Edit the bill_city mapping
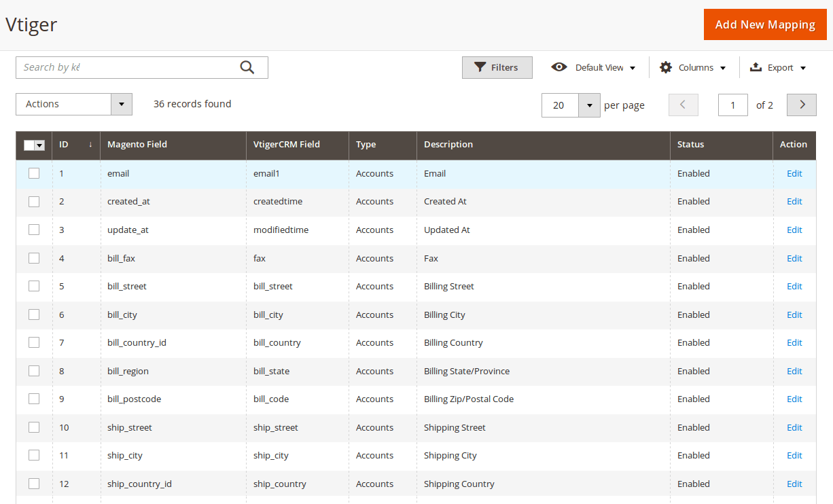The image size is (833, 504). click(x=794, y=314)
